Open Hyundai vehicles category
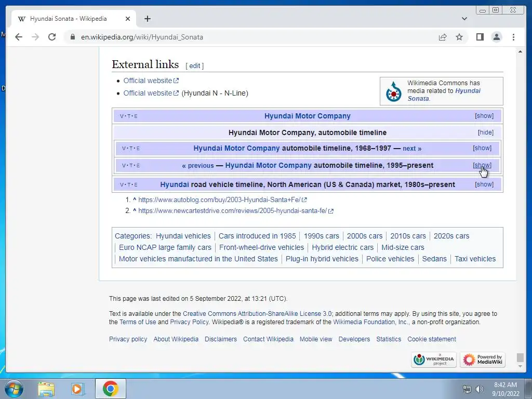 183,236
